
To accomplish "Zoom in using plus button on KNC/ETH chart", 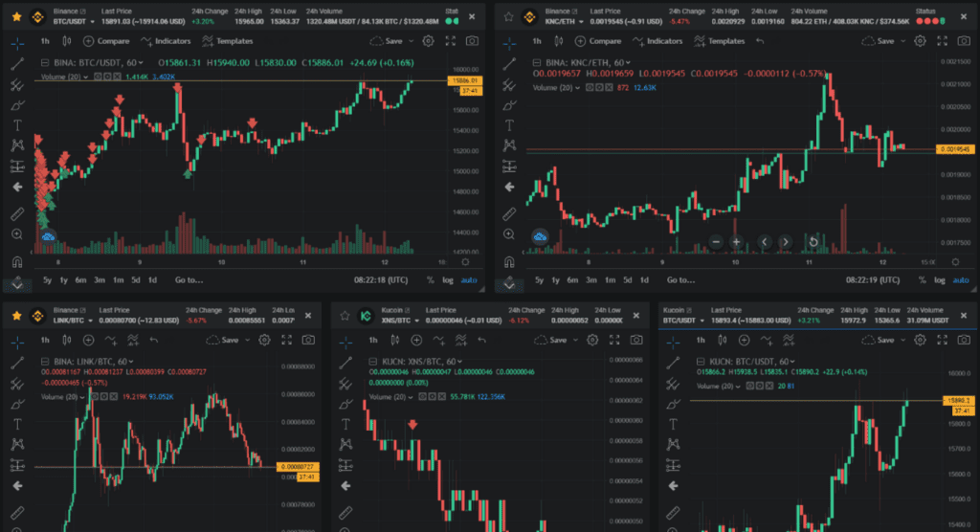I will pos(736,242).
